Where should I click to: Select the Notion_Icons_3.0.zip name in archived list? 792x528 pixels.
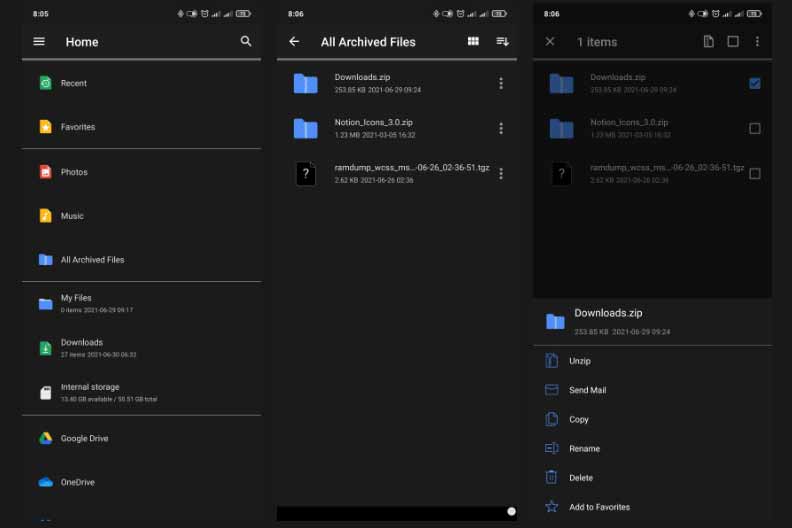373,122
